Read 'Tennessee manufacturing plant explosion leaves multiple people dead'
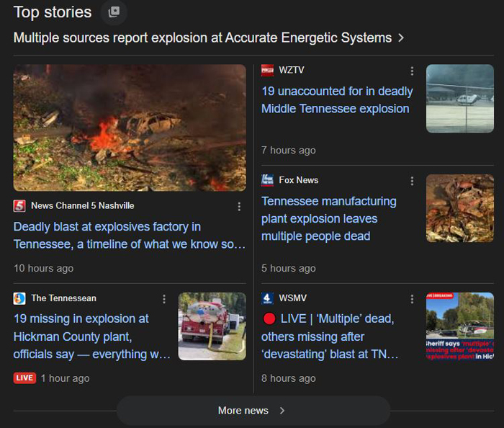 (329, 218)
